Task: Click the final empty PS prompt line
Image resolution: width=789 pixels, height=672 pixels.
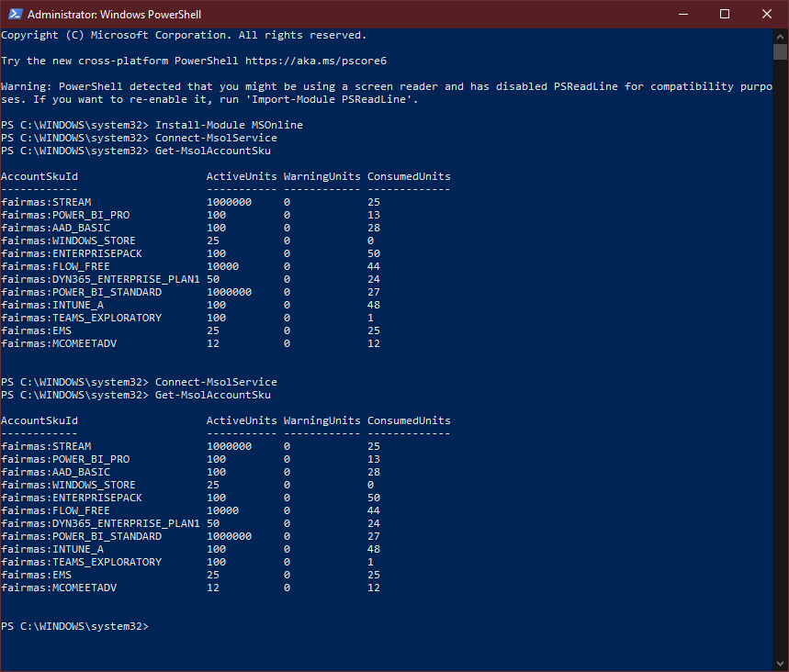Action: pos(75,627)
